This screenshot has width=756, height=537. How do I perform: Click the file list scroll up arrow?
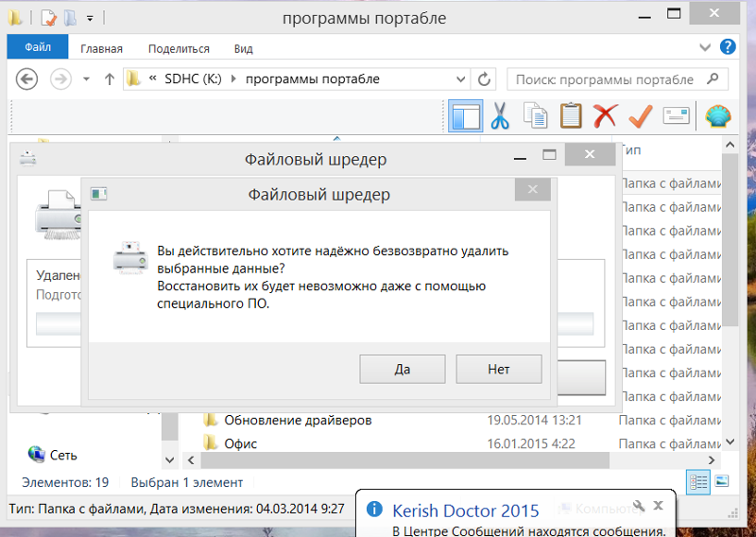click(730, 145)
